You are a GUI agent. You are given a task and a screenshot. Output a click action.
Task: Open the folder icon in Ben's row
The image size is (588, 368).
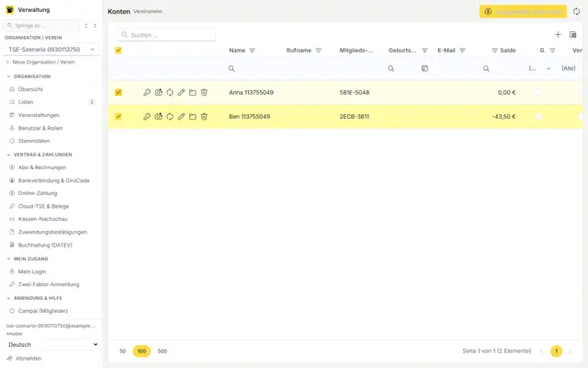coord(193,117)
